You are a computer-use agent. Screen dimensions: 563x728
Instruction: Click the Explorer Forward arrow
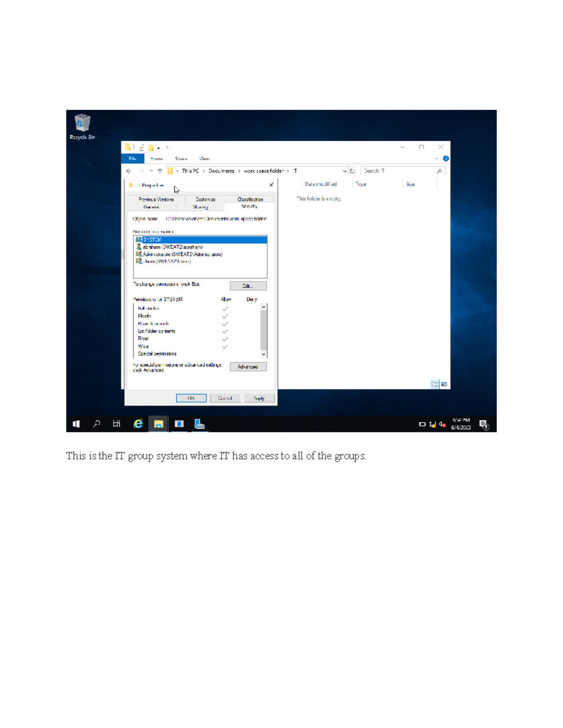141,171
